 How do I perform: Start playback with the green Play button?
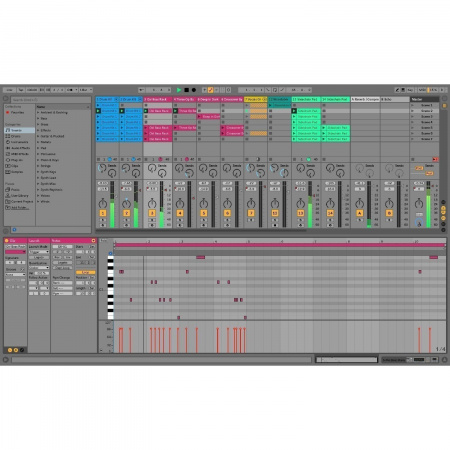(x=179, y=90)
